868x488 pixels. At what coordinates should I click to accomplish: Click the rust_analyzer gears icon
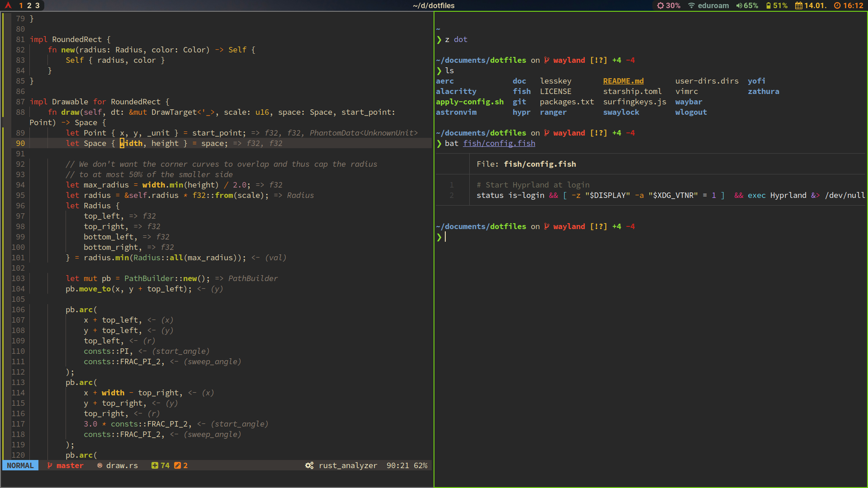pos(309,465)
